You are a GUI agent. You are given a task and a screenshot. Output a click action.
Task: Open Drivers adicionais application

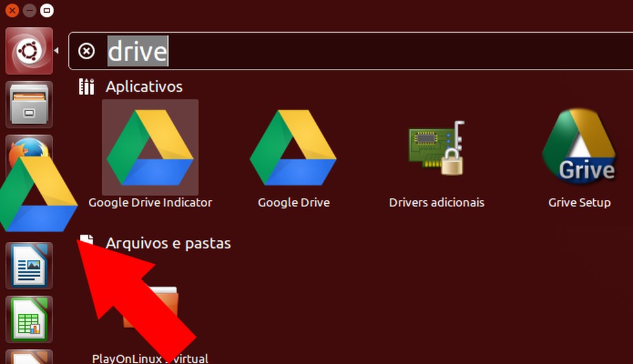(436, 148)
